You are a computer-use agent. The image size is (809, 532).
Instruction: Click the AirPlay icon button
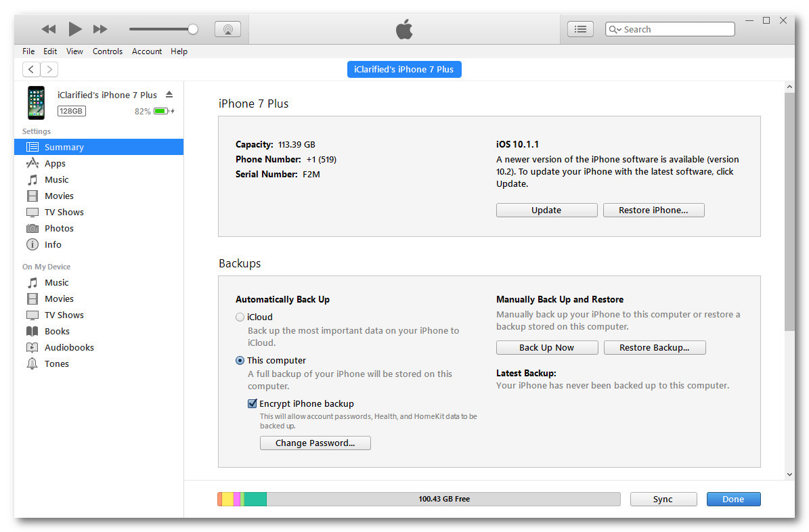227,29
